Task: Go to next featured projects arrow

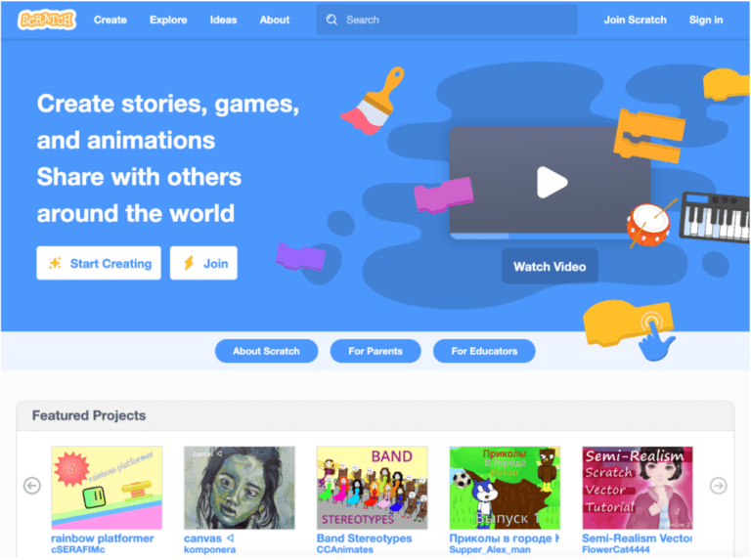Action: (718, 486)
